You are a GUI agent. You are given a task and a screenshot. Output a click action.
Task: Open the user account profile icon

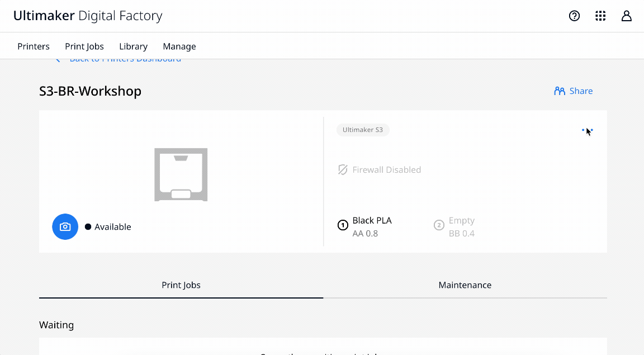pyautogui.click(x=627, y=16)
